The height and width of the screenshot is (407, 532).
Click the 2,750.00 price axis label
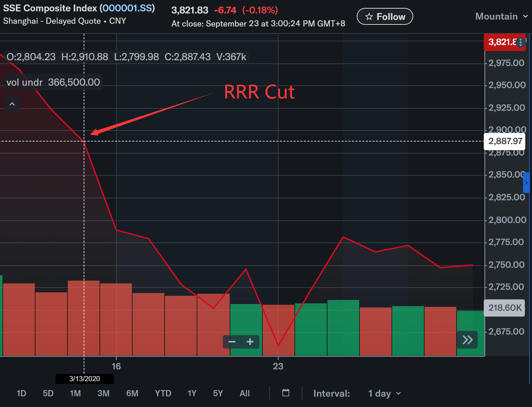point(507,265)
